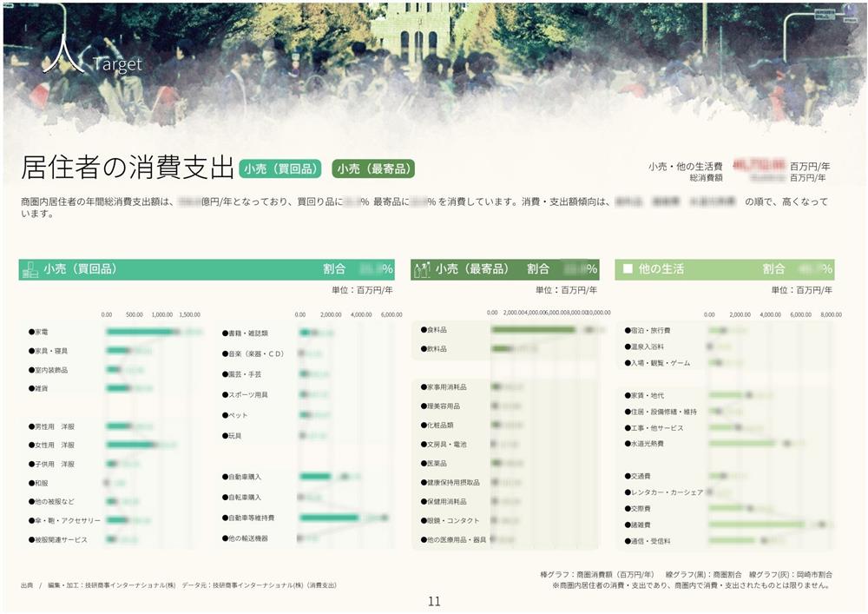
Task: Click the header banner crowd photo
Action: [x=434, y=67]
